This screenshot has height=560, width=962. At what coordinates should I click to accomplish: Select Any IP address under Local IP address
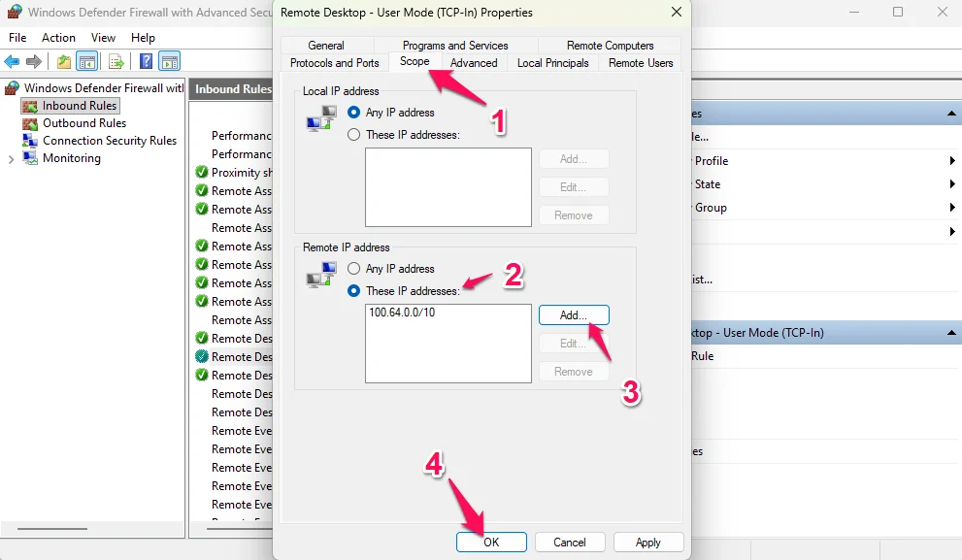click(353, 113)
